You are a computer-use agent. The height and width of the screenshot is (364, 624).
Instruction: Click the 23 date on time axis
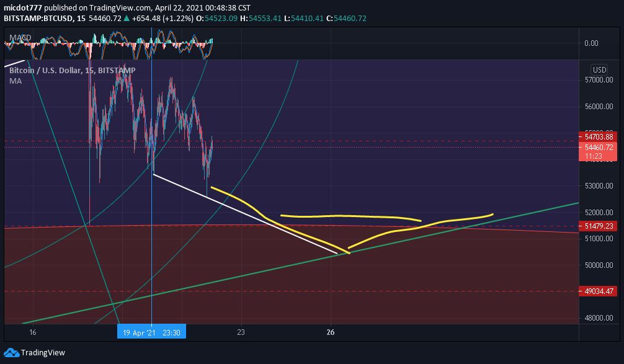coord(241,332)
